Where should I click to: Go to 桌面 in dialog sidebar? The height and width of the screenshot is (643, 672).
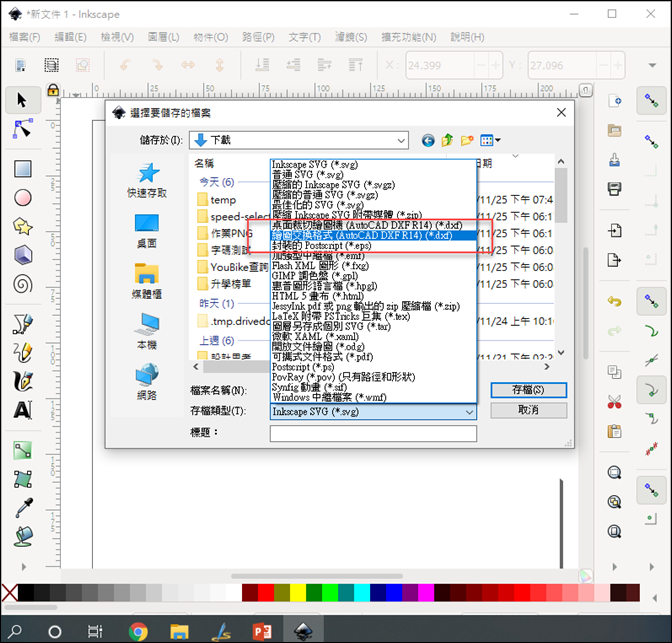tap(147, 231)
